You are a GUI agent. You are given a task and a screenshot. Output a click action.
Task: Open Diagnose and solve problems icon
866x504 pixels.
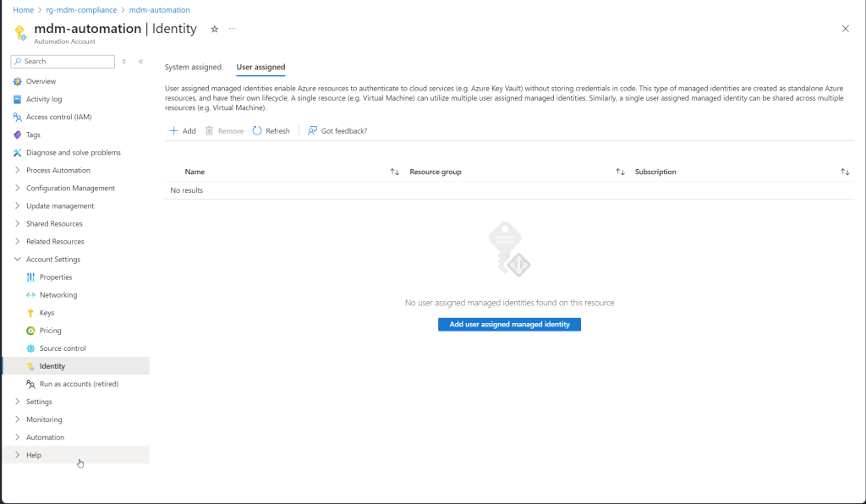(x=17, y=152)
